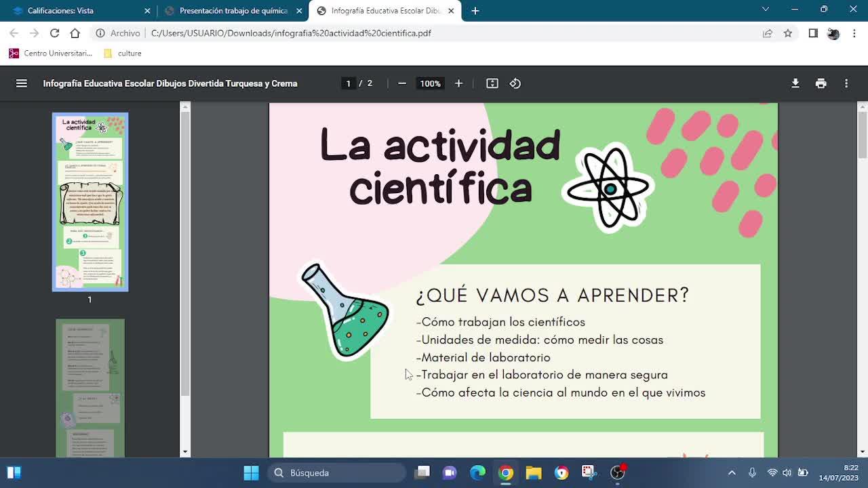Open the Snipping Tool on the taskbar
The image size is (868, 488).
pos(589,472)
